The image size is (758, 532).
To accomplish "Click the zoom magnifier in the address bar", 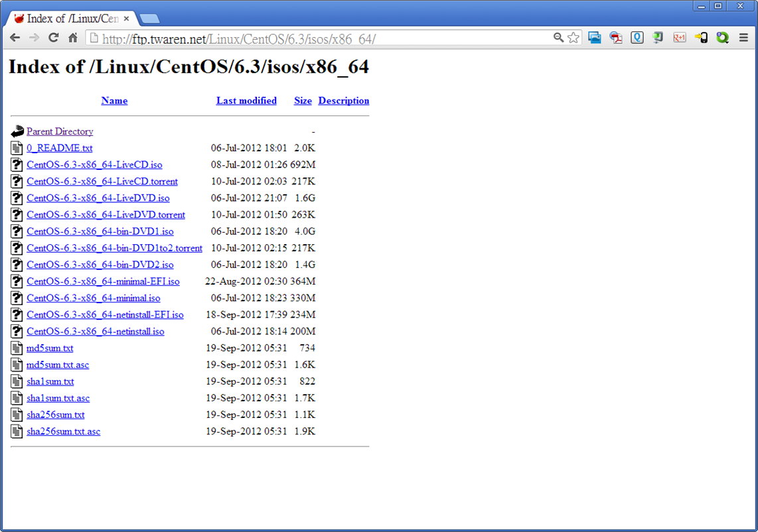I will [558, 38].
